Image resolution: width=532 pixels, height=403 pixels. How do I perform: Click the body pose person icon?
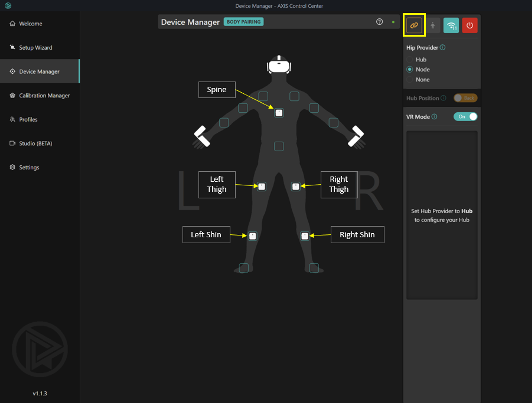pyautogui.click(x=433, y=25)
